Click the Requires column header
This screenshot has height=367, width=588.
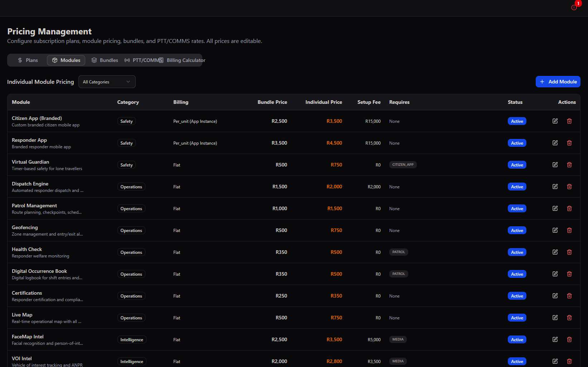(399, 102)
